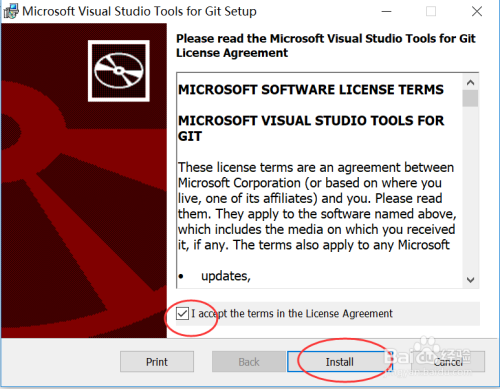Click the I accept the terms label
Screen dimensions: 500x389
[x=292, y=314]
